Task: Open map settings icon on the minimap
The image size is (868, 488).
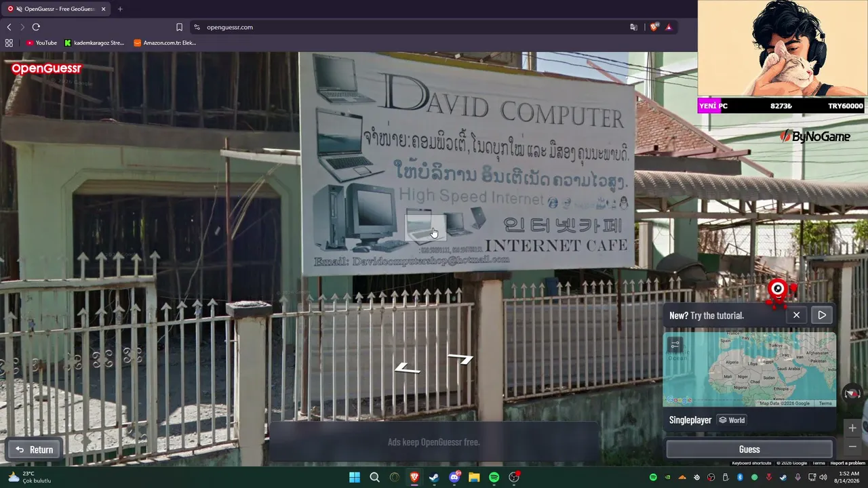Action: point(675,345)
